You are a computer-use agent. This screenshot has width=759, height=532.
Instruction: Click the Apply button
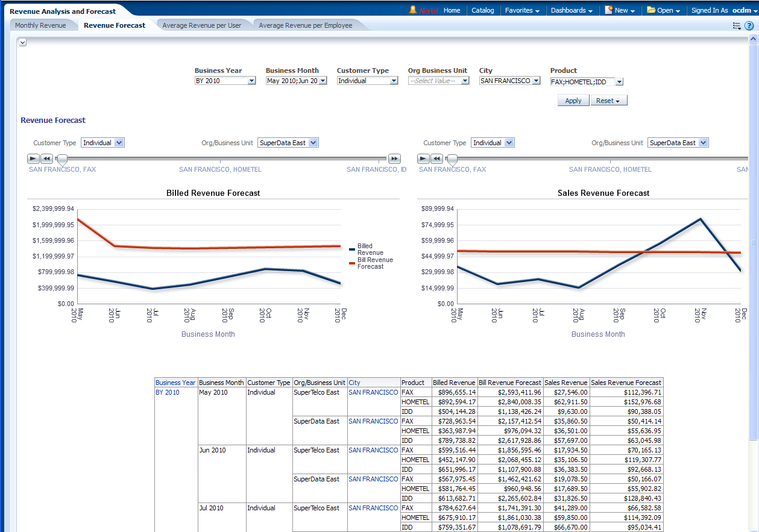[x=573, y=101]
